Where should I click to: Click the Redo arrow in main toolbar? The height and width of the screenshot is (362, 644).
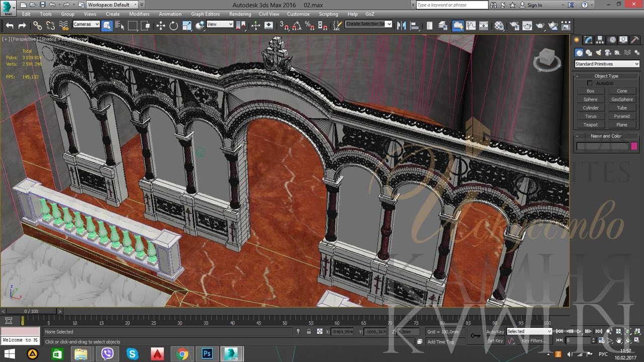(x=22, y=26)
